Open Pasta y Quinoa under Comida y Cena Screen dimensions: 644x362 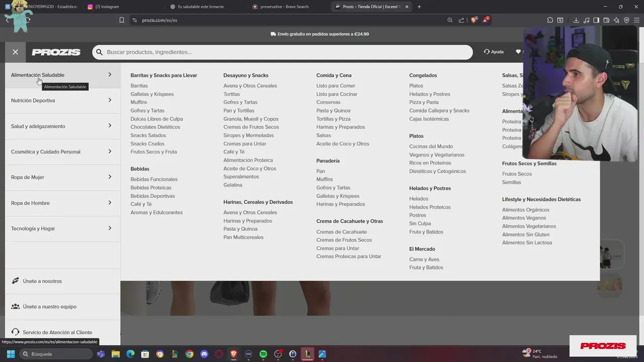(333, 111)
